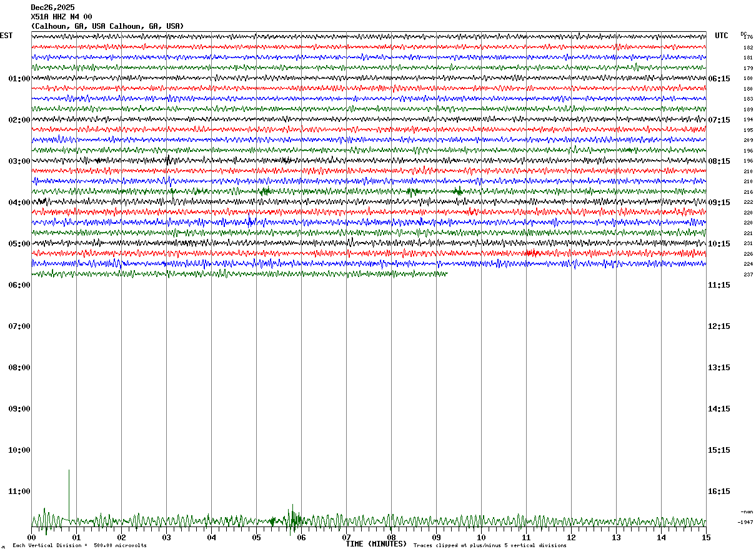Viewport: 756px width, 554px height.
Task: Click the DC offset value "-1947"
Action: tap(745, 522)
